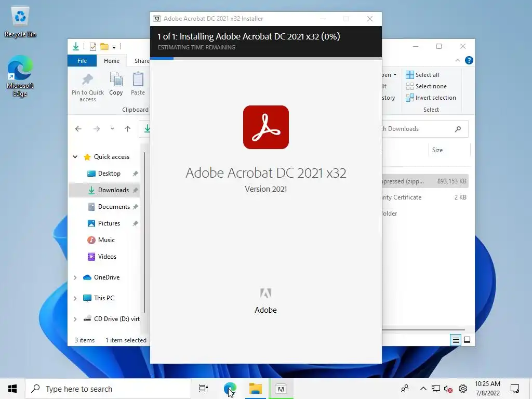Launch Edge from taskbar
The width and height of the screenshot is (532, 399).
(230, 389)
